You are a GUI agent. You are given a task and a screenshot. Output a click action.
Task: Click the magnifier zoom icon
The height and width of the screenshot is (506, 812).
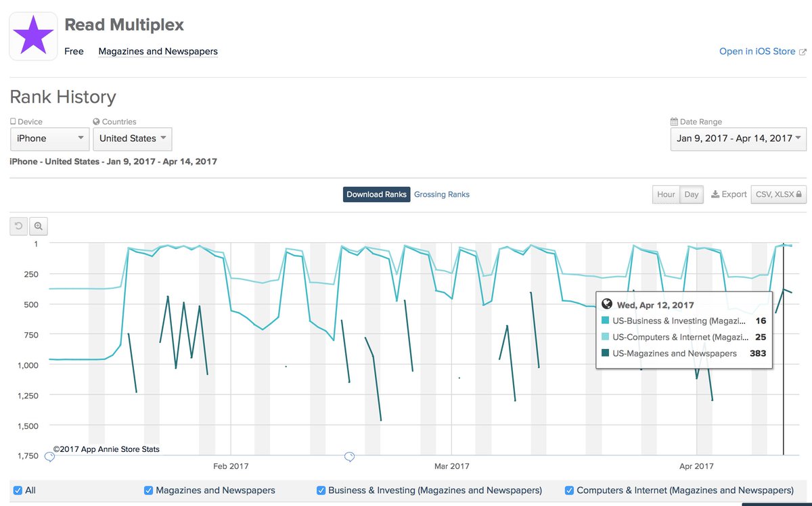[38, 226]
